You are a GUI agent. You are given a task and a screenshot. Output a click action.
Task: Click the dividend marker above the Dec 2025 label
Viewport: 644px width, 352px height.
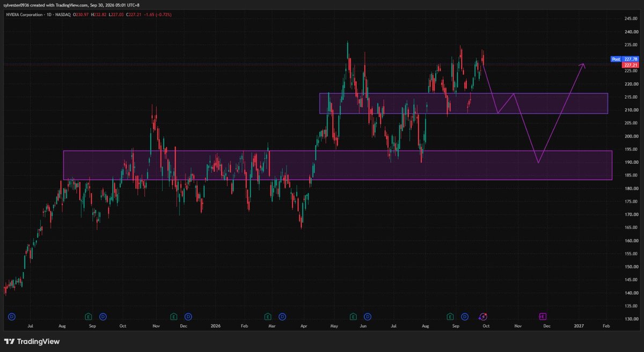[188, 317]
